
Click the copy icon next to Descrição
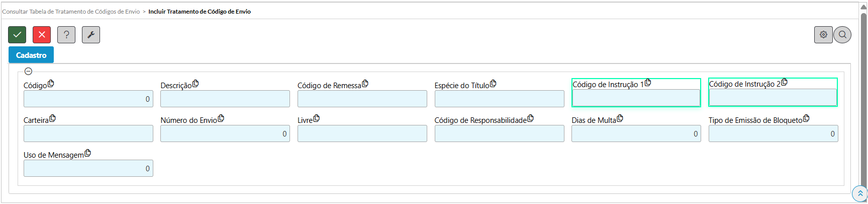tap(196, 84)
